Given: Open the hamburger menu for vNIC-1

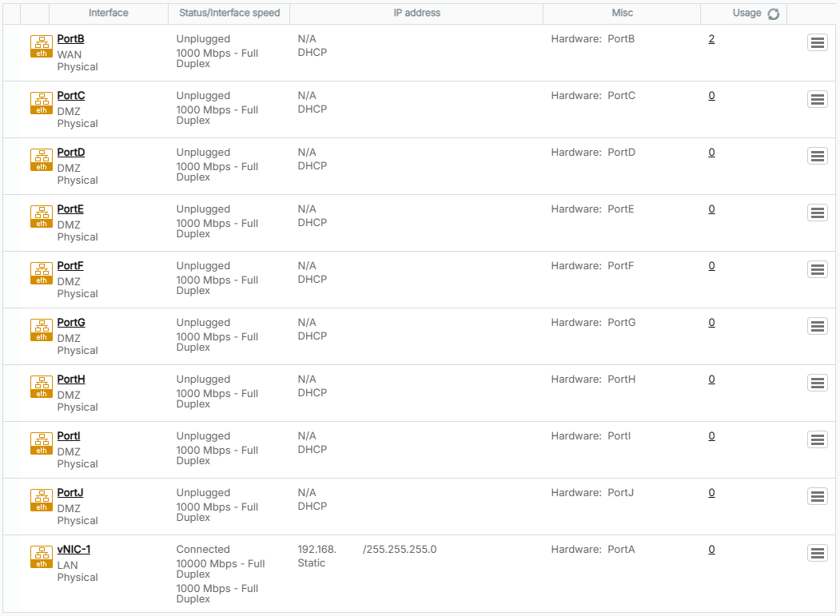Looking at the screenshot, I should (817, 554).
